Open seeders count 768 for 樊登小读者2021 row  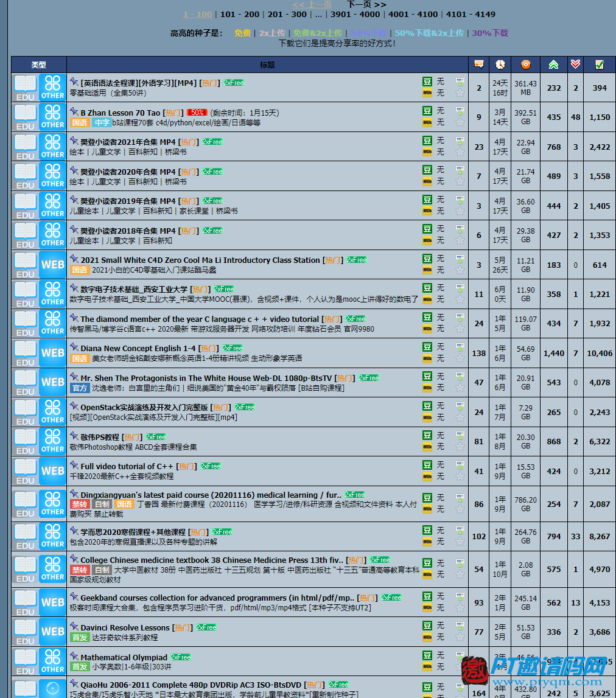point(554,147)
